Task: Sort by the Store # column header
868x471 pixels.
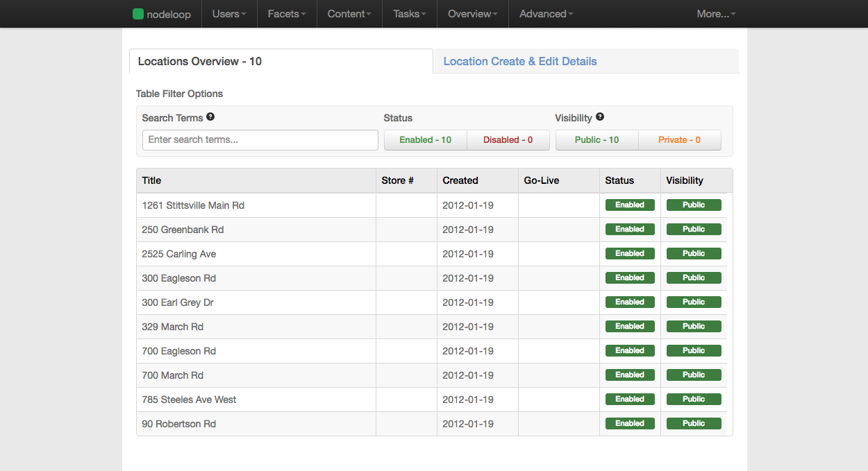Action: [x=406, y=180]
